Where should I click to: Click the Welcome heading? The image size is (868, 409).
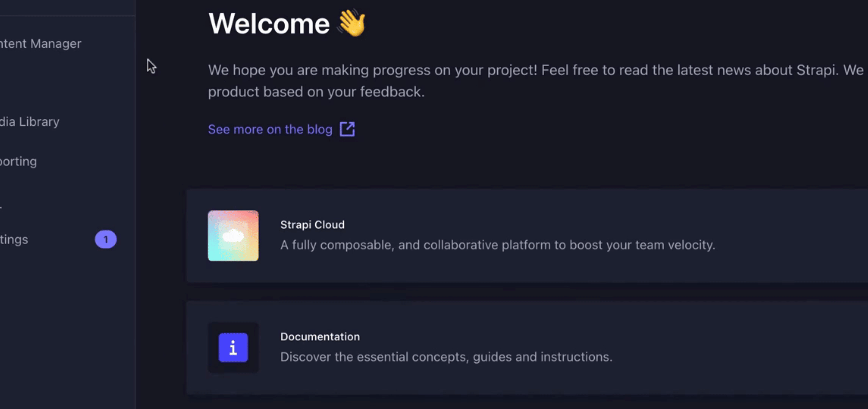pyautogui.click(x=269, y=23)
